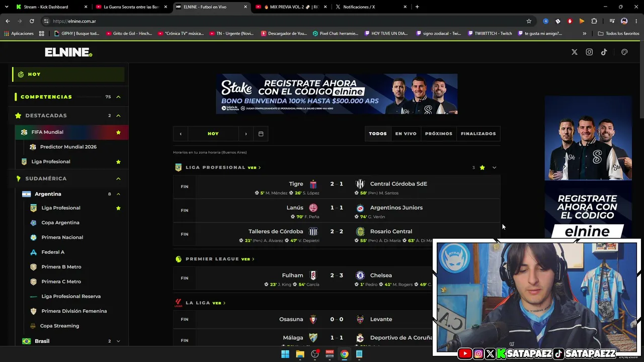Open the Todos los favoritos bookmarks folder
Viewport: 644px width, 362px height.
coord(618,34)
